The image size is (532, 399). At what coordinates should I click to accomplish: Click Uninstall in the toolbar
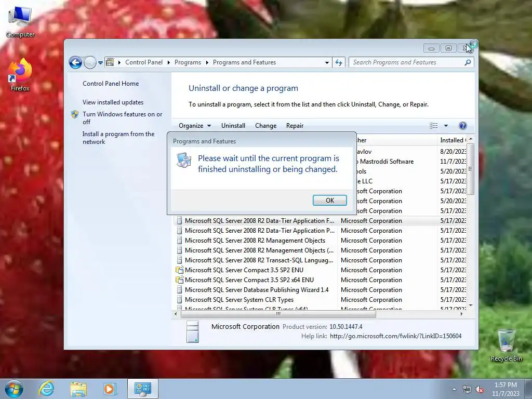pos(233,126)
